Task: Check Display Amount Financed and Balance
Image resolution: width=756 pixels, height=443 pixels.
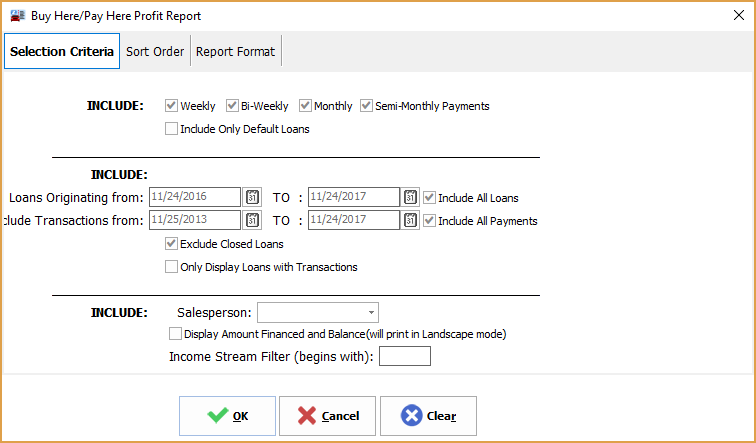Action: (176, 334)
